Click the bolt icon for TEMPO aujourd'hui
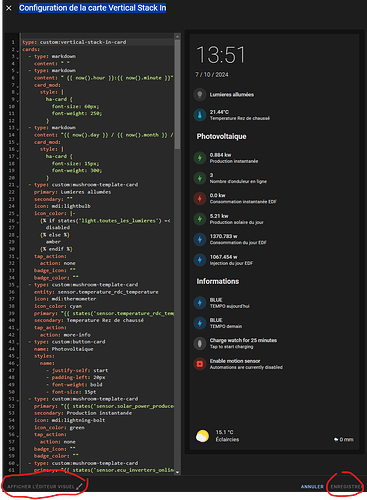367x500 pixels. pyautogui.click(x=200, y=303)
